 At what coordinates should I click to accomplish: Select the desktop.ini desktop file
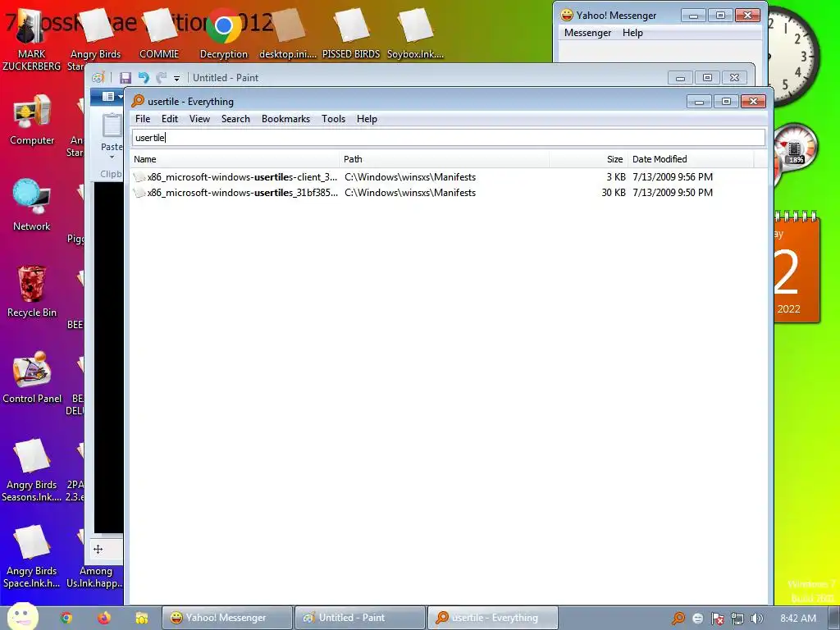[x=288, y=33]
